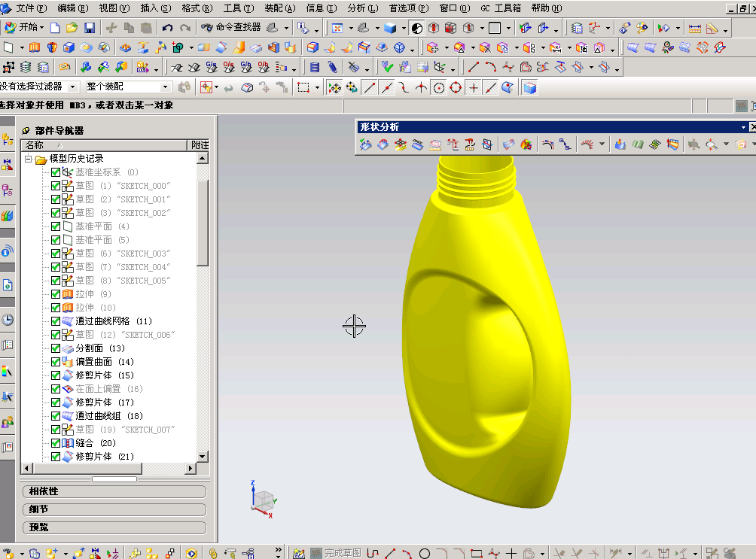Collapse the 模型历史记录 tree node
756x559 pixels.
tap(28, 159)
